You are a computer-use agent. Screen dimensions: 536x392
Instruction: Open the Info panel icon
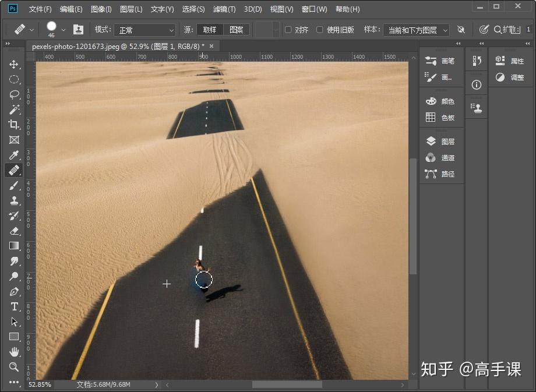(x=477, y=85)
